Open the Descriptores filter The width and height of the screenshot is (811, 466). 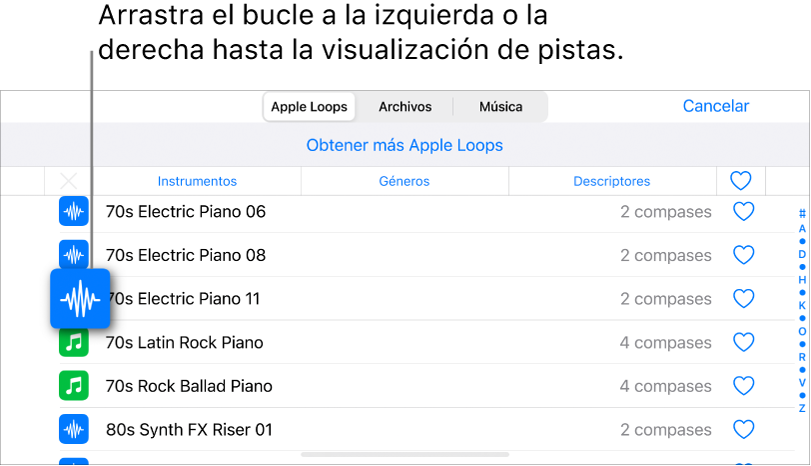click(611, 181)
